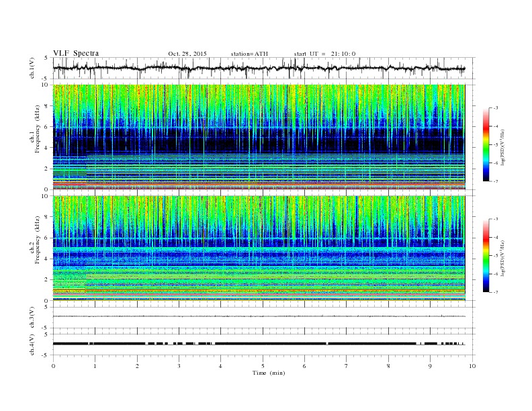Click the "start UT = 21:10:0" label

tap(324, 54)
